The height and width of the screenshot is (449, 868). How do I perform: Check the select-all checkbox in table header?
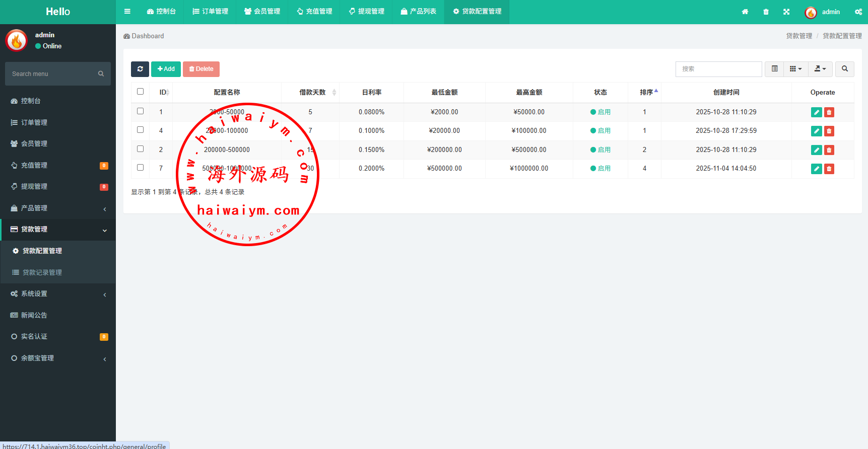141,92
